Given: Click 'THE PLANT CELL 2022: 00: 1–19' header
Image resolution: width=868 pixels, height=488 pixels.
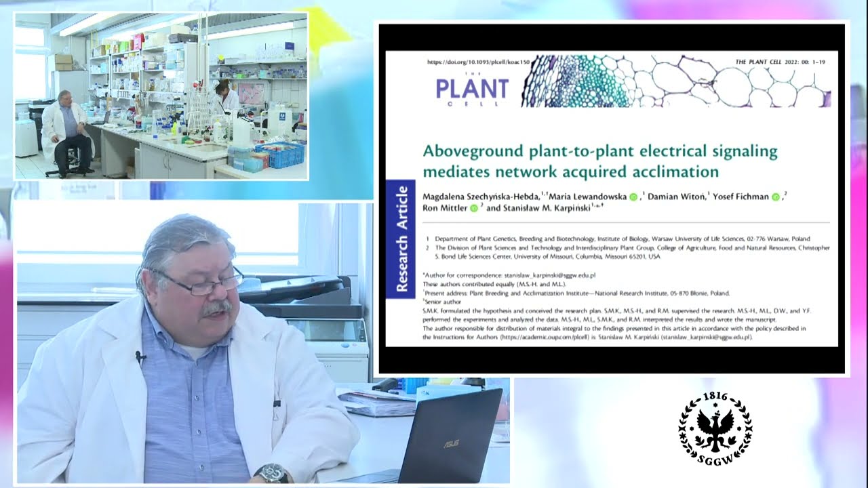Looking at the screenshot, I should click(x=781, y=62).
